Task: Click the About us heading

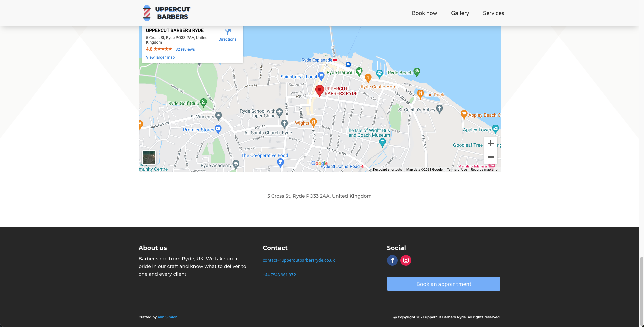Action: [153, 248]
